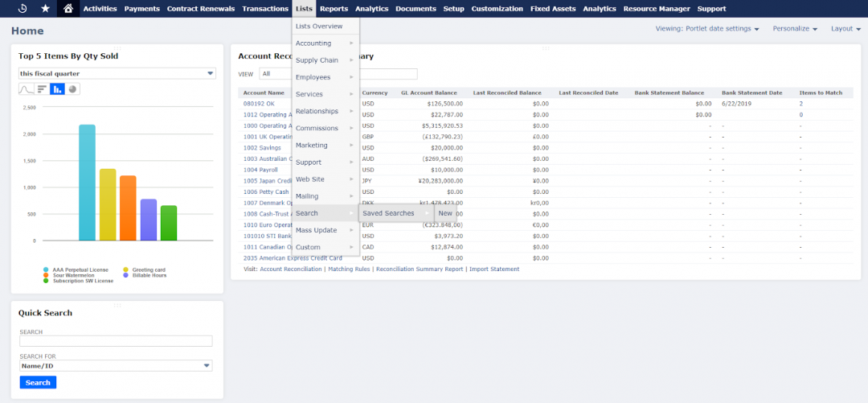Expand the Marketing submenu
This screenshot has width=868, height=403.
(325, 146)
